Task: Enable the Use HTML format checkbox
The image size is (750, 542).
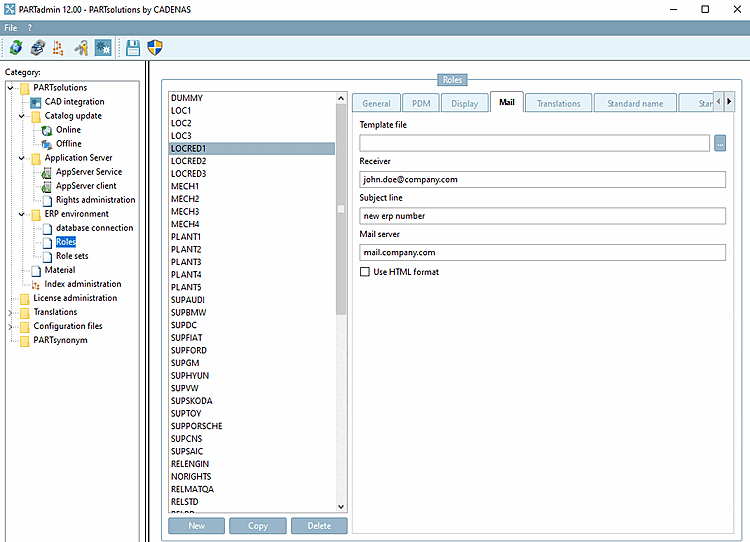Action: [x=365, y=272]
